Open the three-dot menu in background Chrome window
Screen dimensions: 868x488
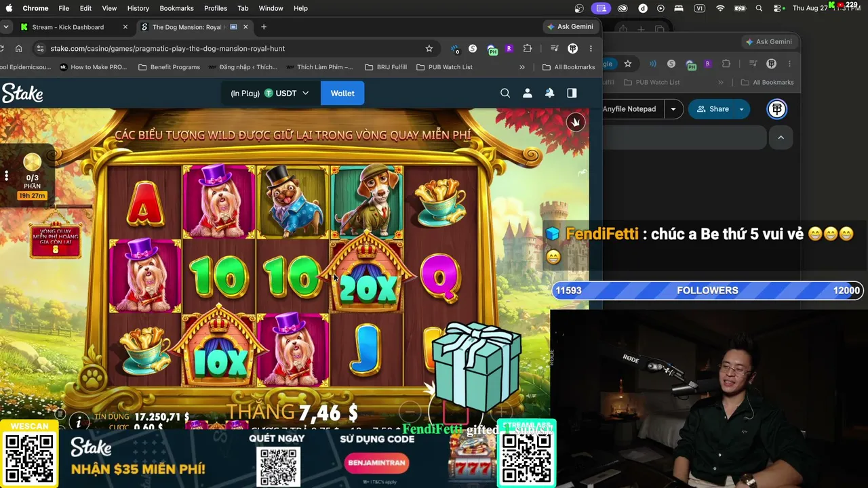[x=789, y=64]
